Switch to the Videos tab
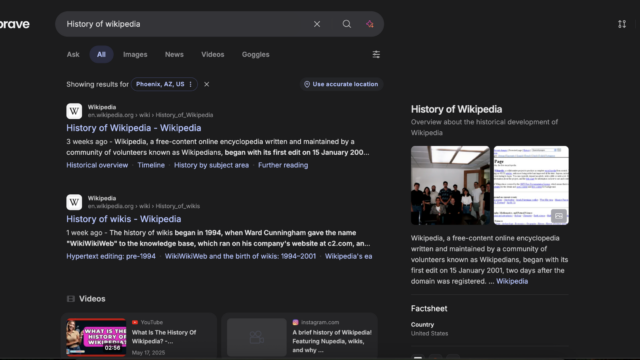 tap(213, 54)
